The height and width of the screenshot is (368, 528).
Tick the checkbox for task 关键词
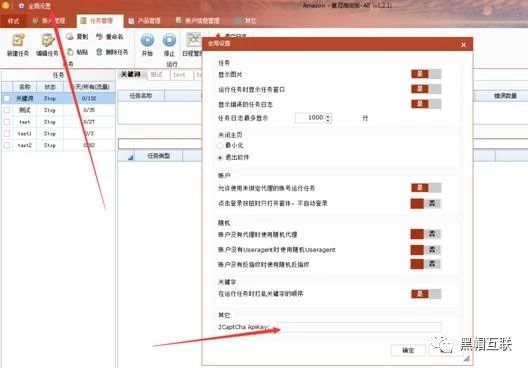(x=7, y=99)
